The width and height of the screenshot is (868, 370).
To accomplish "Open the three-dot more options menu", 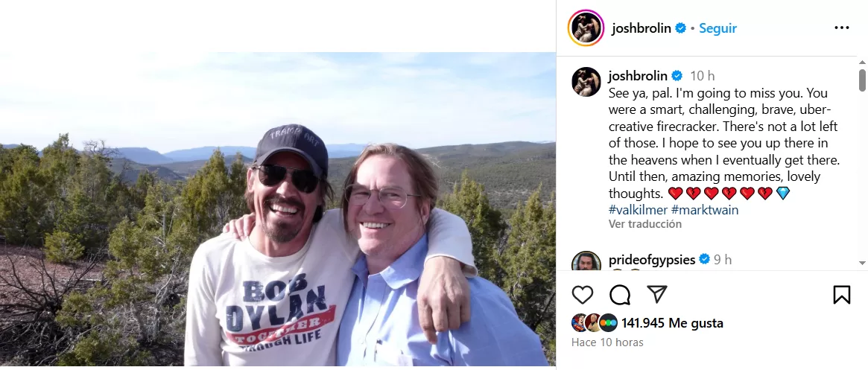I will click(842, 28).
